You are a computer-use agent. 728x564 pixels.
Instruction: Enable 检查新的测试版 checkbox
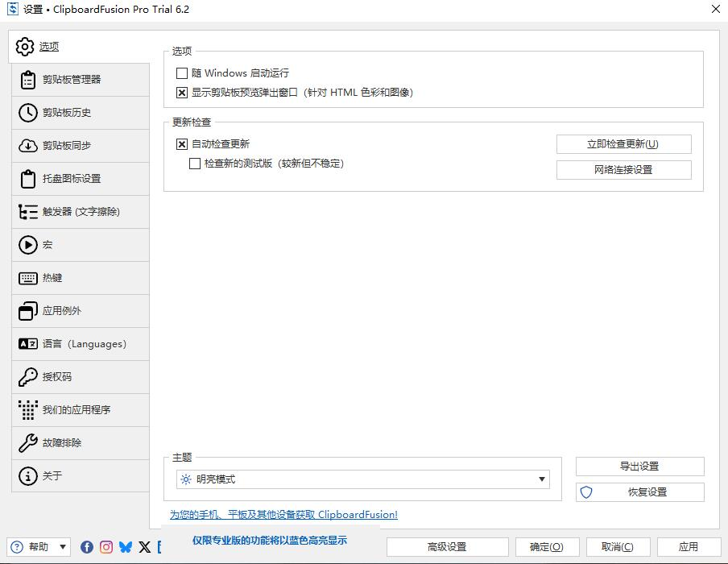coord(195,164)
